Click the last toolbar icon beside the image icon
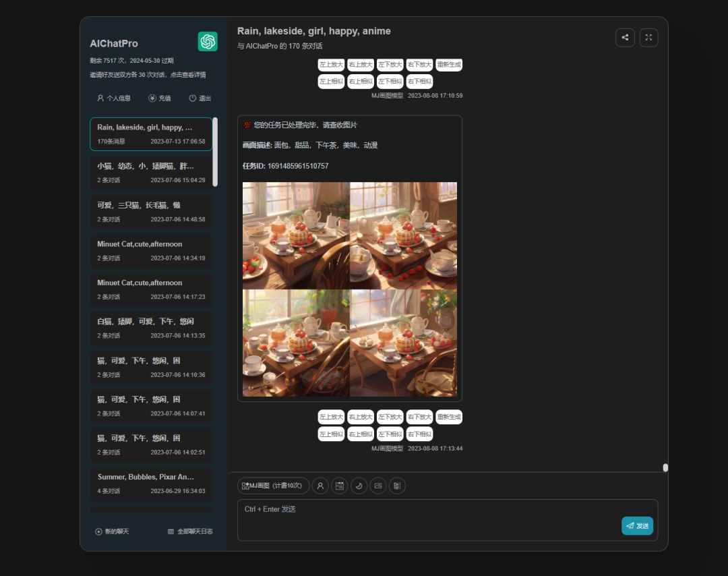 coord(397,486)
